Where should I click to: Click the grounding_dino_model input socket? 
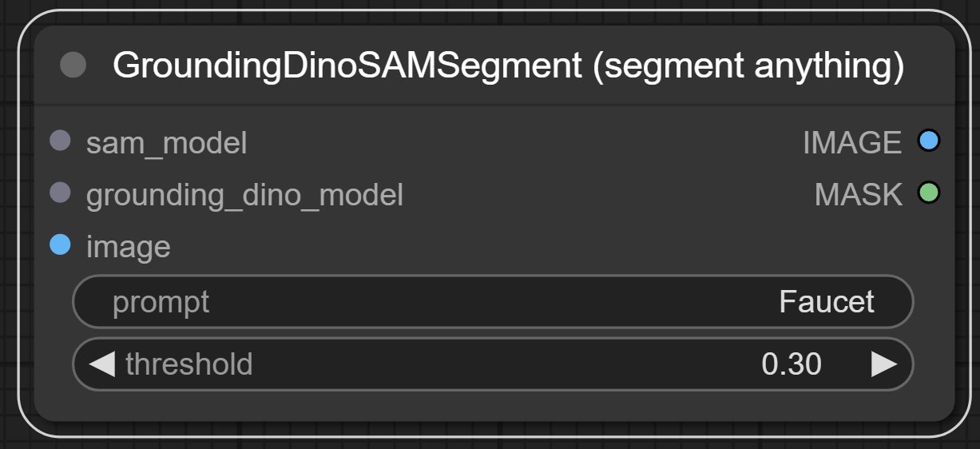coord(61,193)
